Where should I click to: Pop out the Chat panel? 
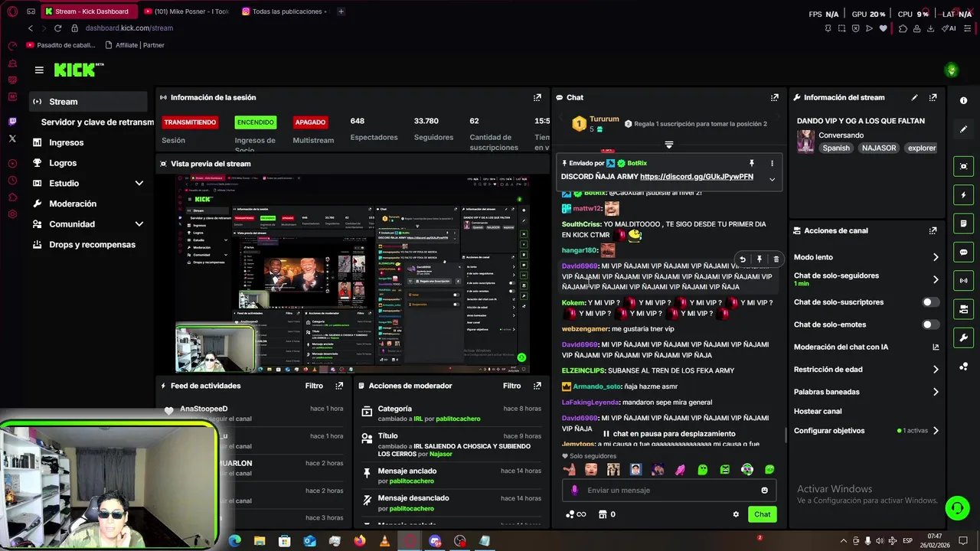tap(774, 98)
